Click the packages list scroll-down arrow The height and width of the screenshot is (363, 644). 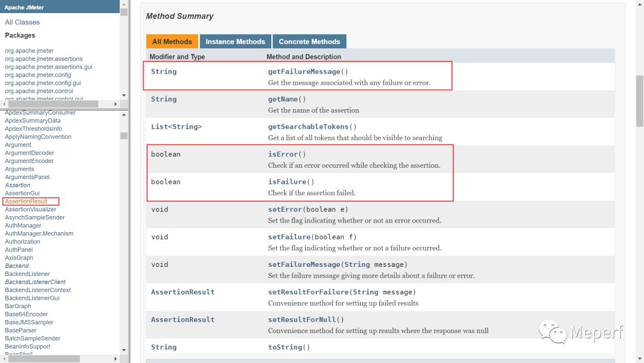pos(124,95)
